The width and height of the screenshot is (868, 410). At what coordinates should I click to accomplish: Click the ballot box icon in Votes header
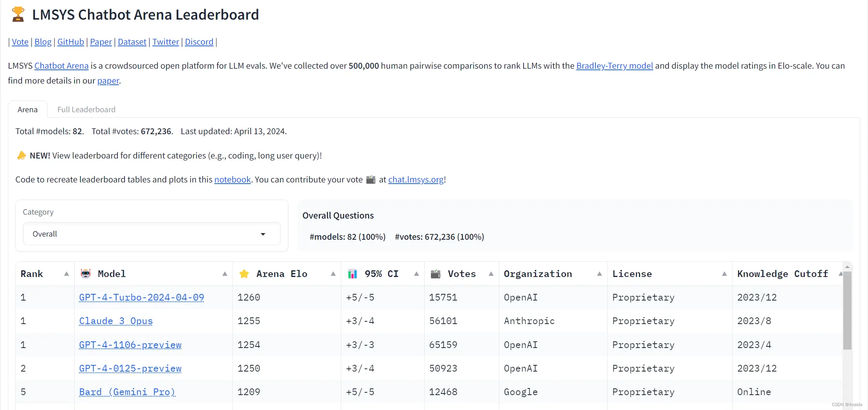435,273
